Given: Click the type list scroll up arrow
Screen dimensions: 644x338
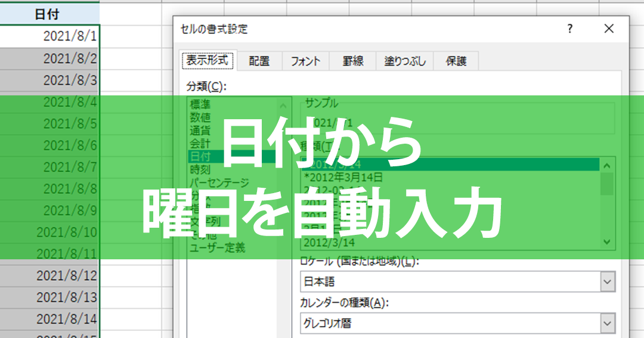Looking at the screenshot, I should point(607,166).
